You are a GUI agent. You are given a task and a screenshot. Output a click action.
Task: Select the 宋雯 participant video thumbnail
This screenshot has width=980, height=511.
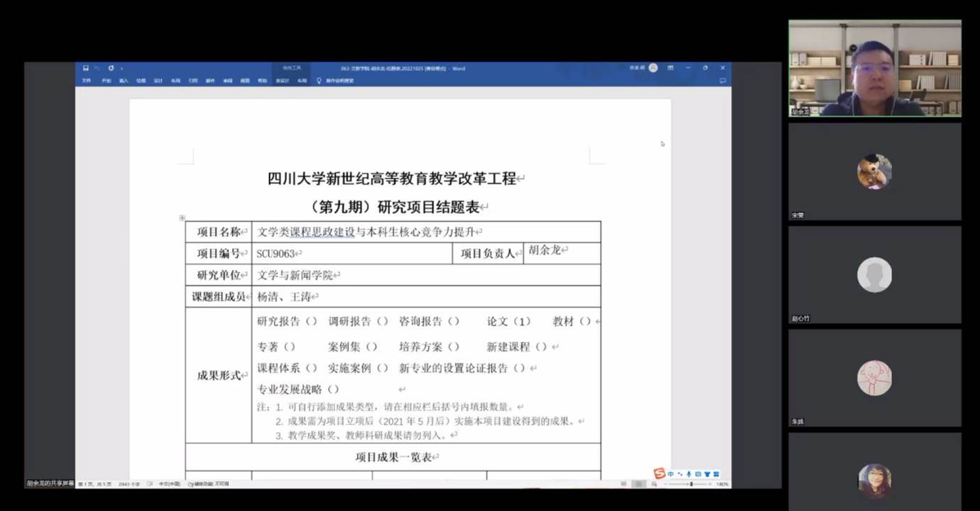point(874,173)
